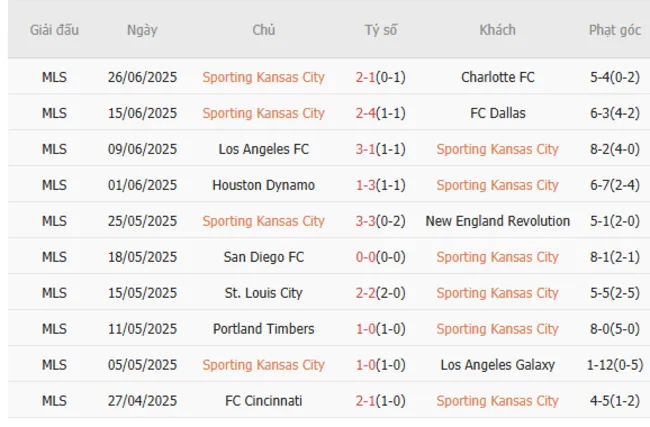This screenshot has height=427, width=650.
Task: Click the "Khách" column header
Action: coord(497,30)
